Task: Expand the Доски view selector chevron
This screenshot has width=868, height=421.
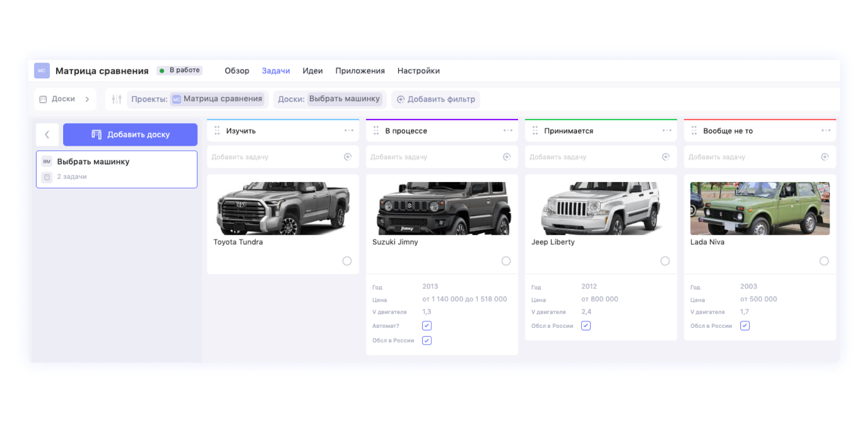Action: tap(87, 99)
